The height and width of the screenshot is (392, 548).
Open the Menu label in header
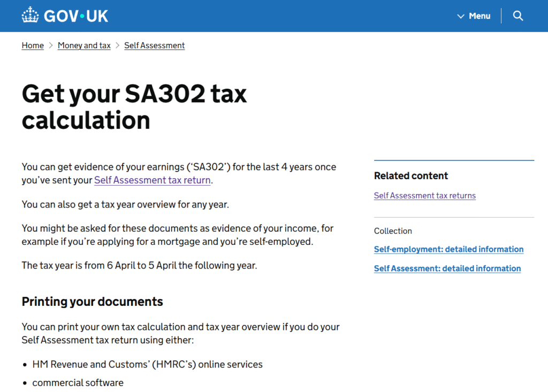[x=479, y=16]
